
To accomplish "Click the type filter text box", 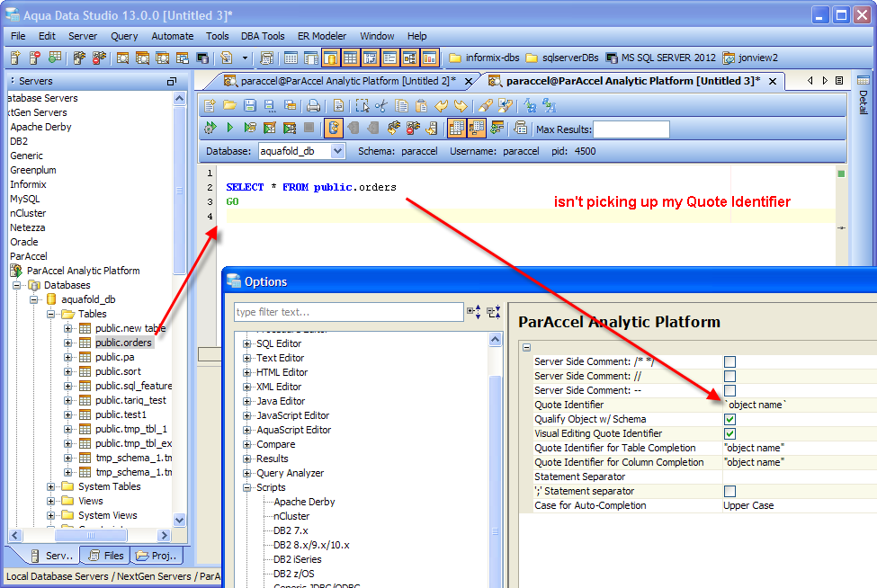I will click(349, 312).
